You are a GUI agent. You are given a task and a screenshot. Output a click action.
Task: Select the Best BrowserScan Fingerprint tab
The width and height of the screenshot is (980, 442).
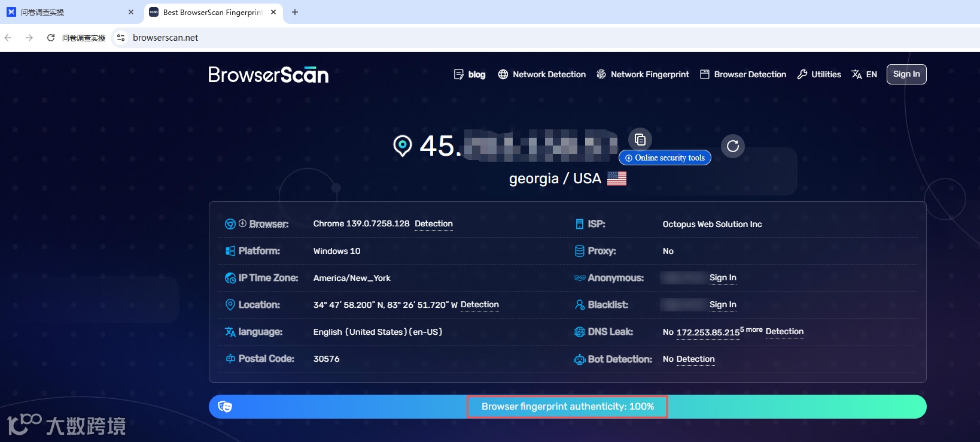[x=214, y=12]
